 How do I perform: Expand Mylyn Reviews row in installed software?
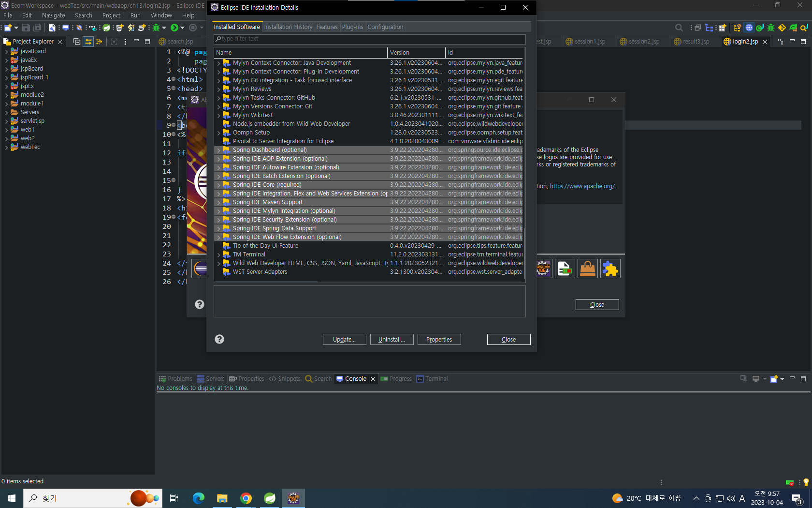[218, 89]
